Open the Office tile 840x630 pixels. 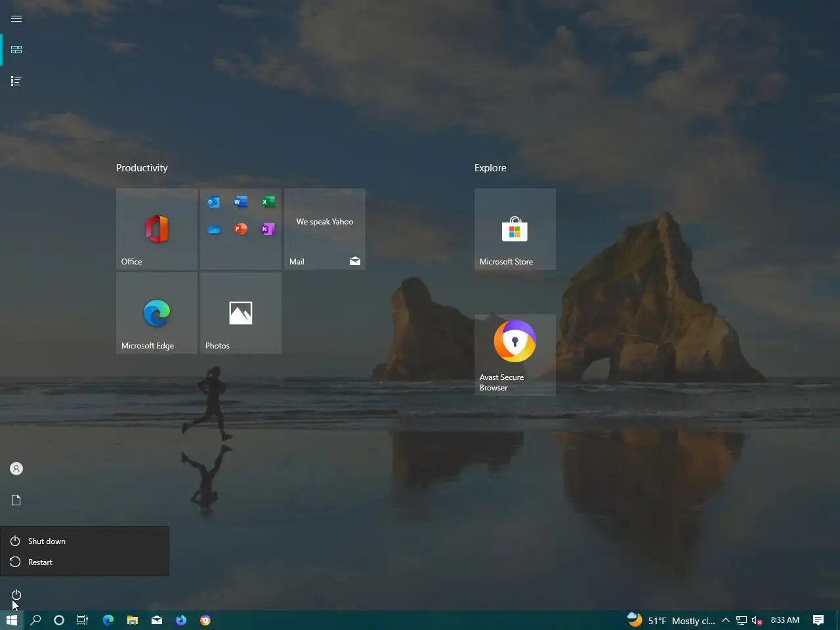coord(157,229)
